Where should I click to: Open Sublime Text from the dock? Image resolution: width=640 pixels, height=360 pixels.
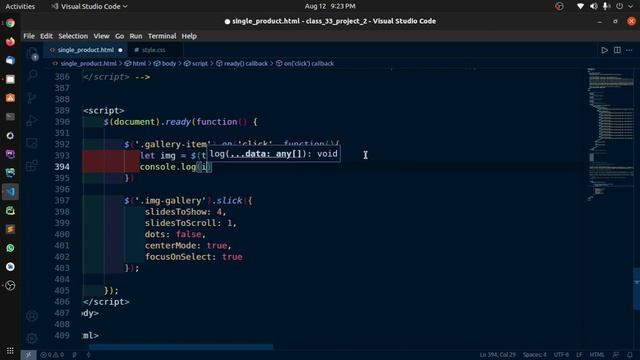(10, 229)
